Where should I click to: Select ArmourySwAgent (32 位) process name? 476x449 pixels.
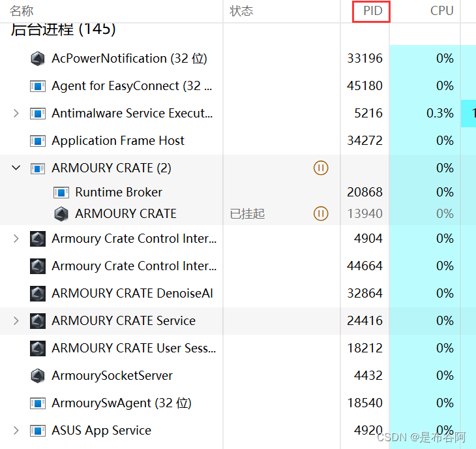coord(121,403)
